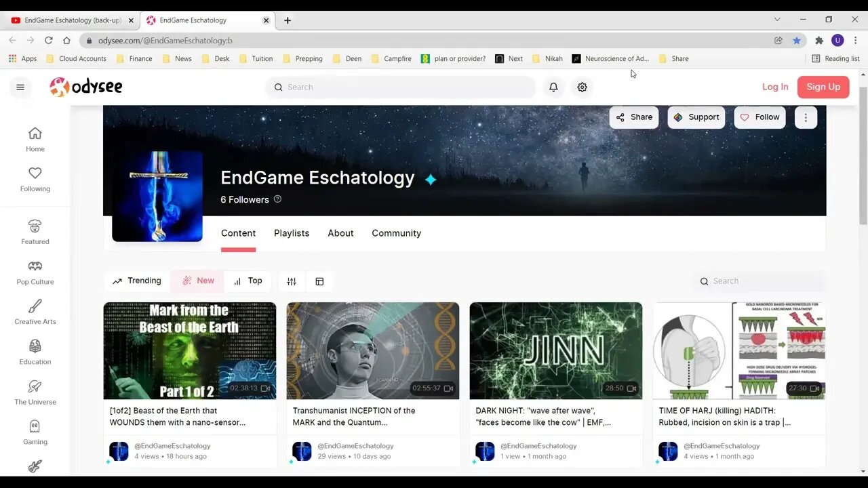Open Prepping bookmark folder
This screenshot has height=488, width=868.
click(302, 59)
